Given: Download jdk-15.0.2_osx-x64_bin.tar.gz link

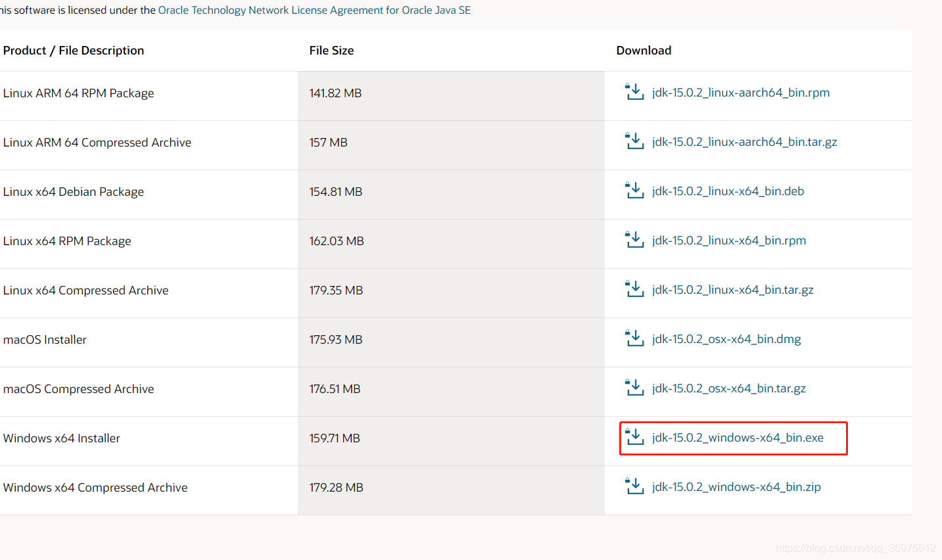Looking at the screenshot, I should 729,388.
